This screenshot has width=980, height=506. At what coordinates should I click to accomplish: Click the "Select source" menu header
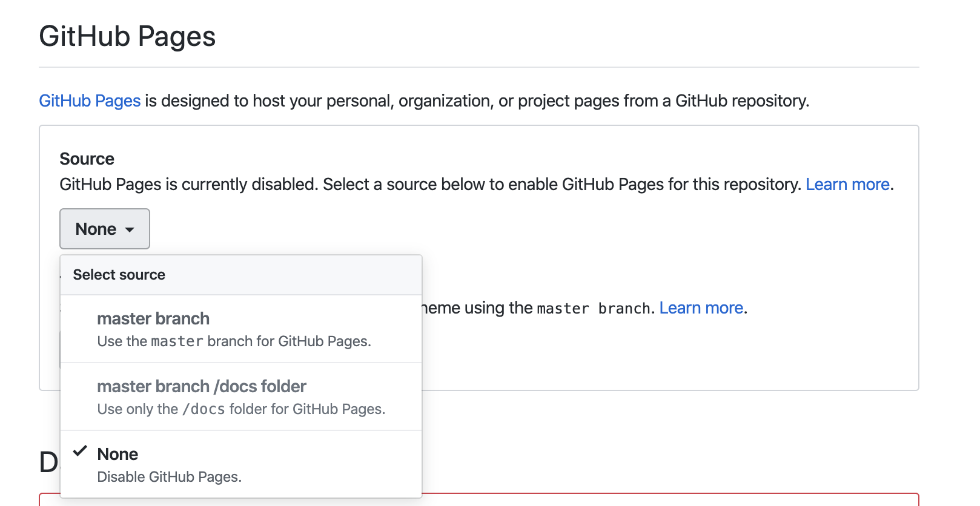coord(119,275)
